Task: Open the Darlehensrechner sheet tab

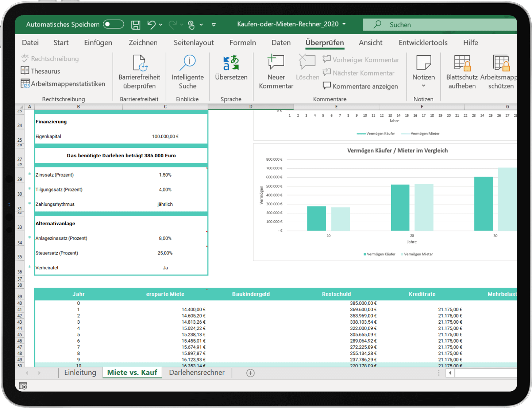Action: click(197, 373)
